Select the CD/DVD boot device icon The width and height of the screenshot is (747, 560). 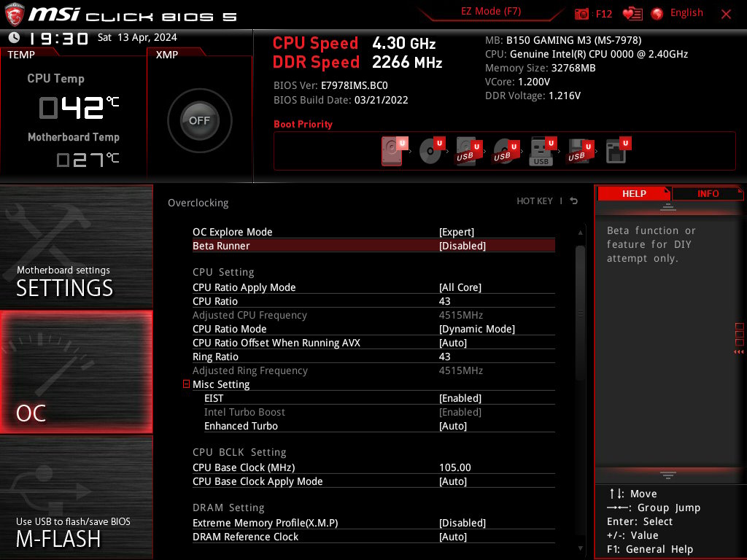click(431, 152)
